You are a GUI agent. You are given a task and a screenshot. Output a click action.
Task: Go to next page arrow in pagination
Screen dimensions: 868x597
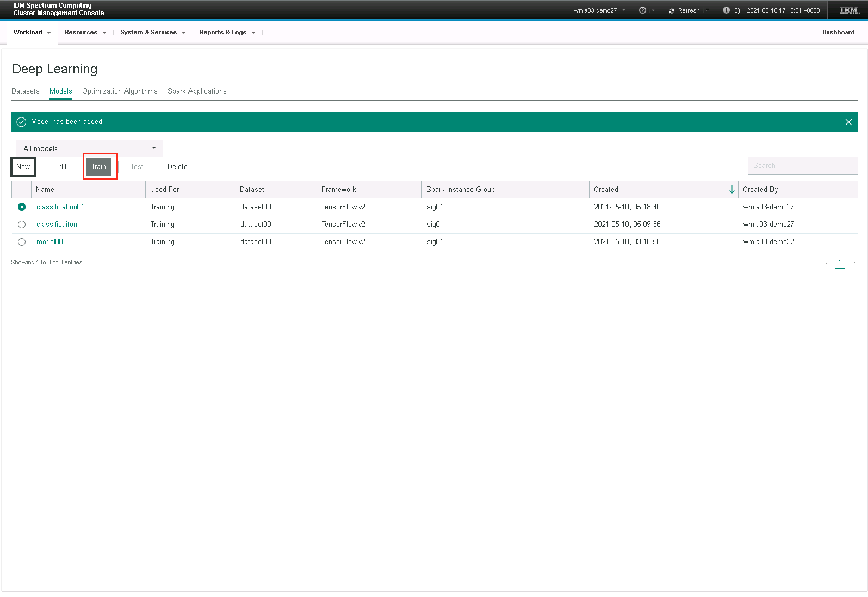[852, 263]
